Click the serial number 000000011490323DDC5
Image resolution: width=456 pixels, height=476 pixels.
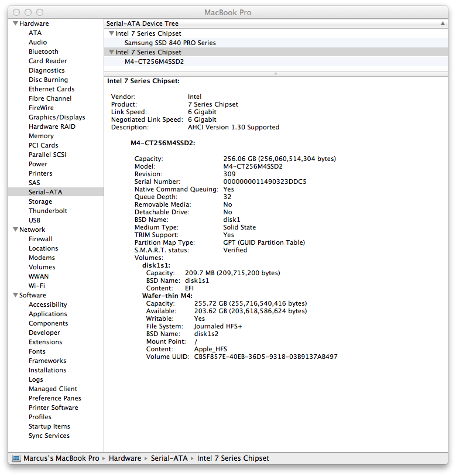pyautogui.click(x=265, y=182)
